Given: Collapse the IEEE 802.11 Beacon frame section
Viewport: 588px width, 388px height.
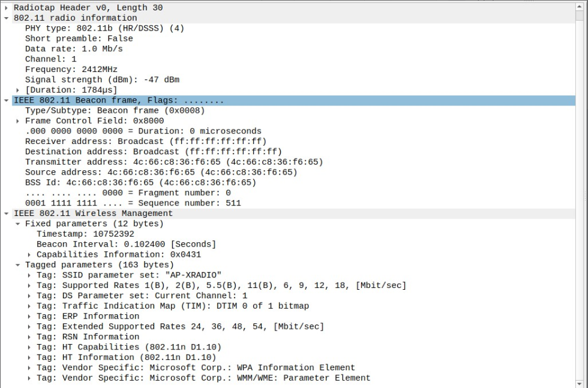Looking at the screenshot, I should pos(5,100).
